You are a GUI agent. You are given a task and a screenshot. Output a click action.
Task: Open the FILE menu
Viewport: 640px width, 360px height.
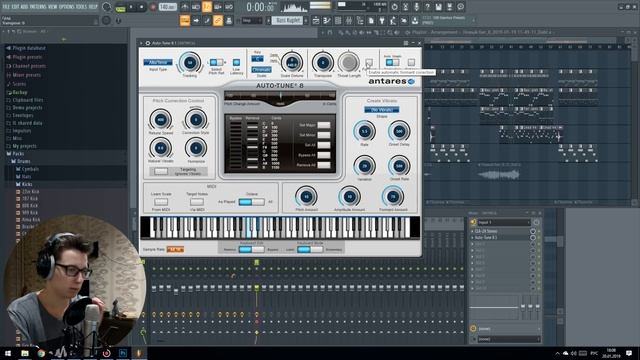[7, 7]
